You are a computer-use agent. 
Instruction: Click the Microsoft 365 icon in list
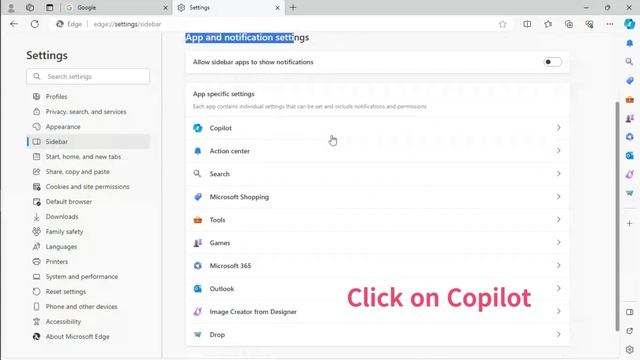(x=198, y=266)
